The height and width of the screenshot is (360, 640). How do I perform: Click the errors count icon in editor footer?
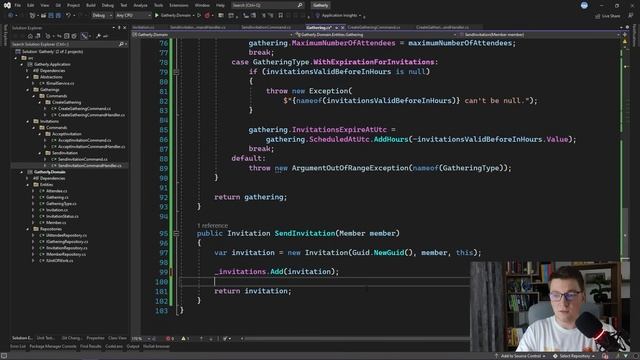(x=169, y=338)
